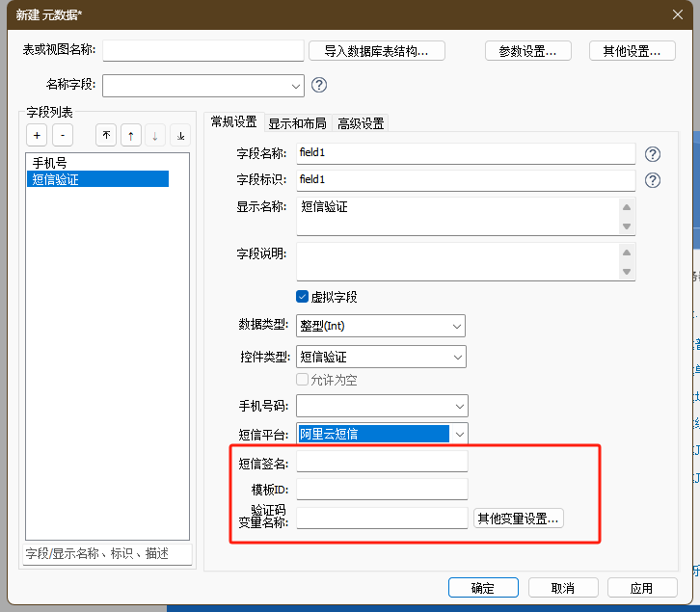This screenshot has height=612, width=700.
Task: Open the 高级设置 tab
Action: (361, 123)
